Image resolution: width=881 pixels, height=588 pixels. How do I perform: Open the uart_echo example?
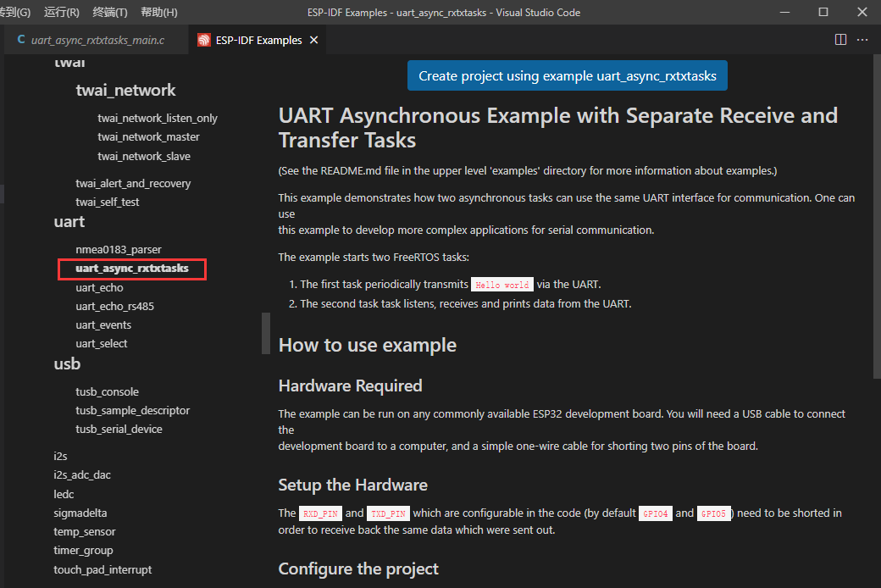[x=99, y=288]
